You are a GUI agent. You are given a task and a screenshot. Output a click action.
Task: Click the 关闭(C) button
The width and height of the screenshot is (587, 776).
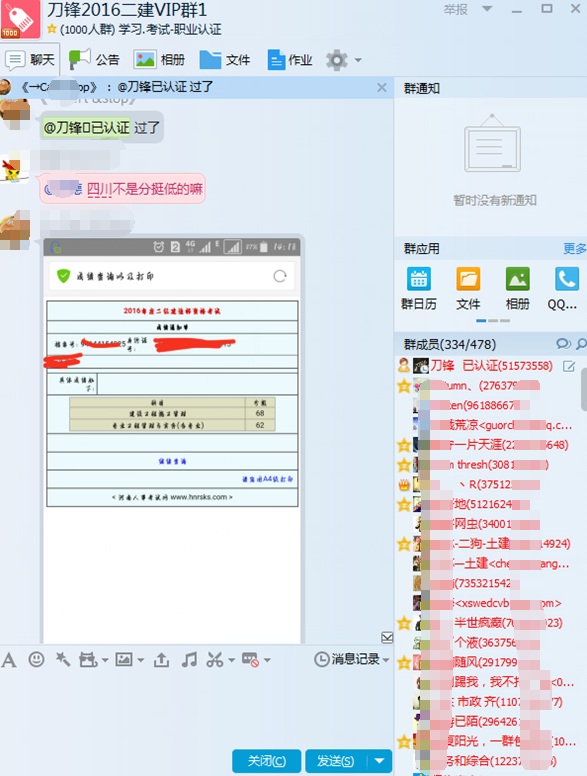click(x=266, y=761)
